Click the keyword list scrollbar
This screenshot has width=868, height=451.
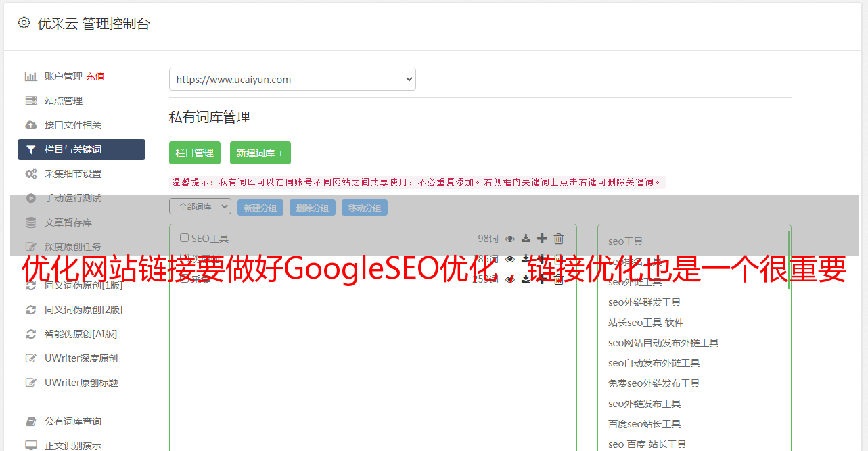point(789,260)
